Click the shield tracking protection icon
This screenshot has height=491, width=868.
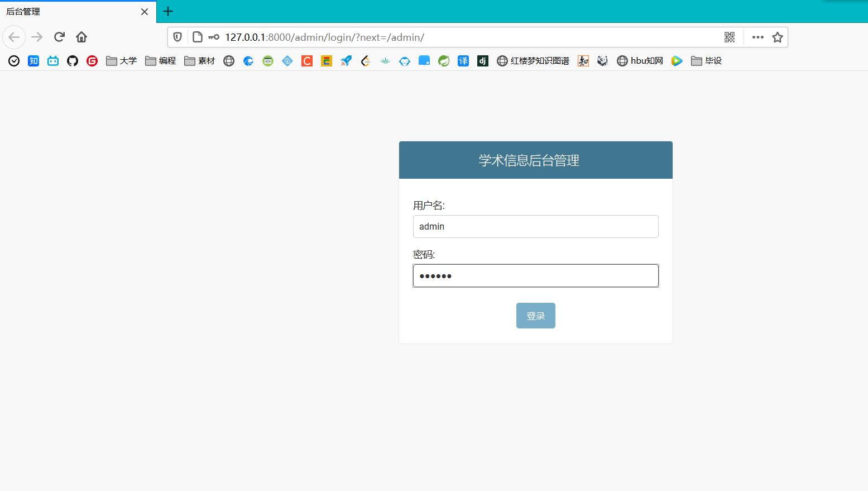point(178,37)
